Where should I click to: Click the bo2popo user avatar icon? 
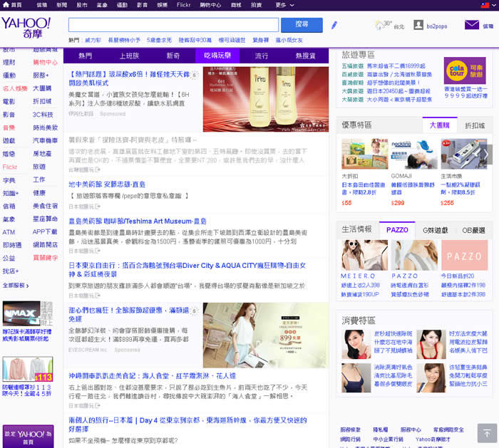pyautogui.click(x=418, y=25)
